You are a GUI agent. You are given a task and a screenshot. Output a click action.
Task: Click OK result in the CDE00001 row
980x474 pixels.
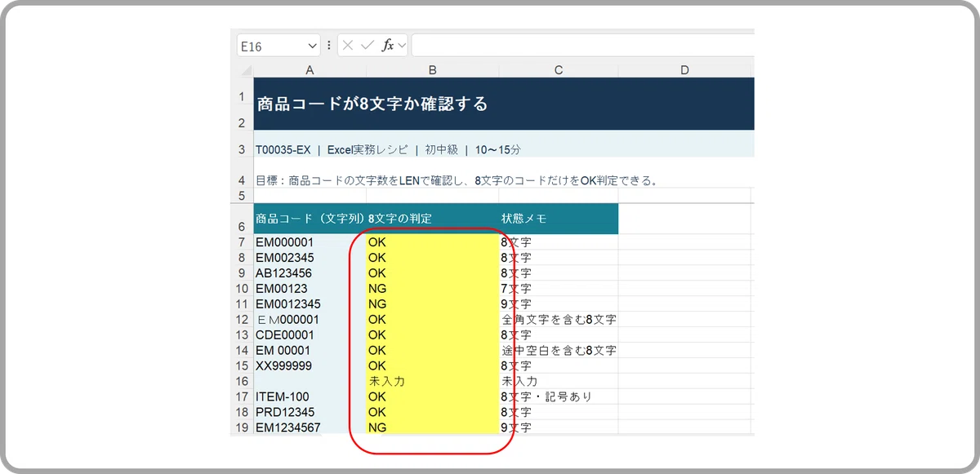point(432,334)
